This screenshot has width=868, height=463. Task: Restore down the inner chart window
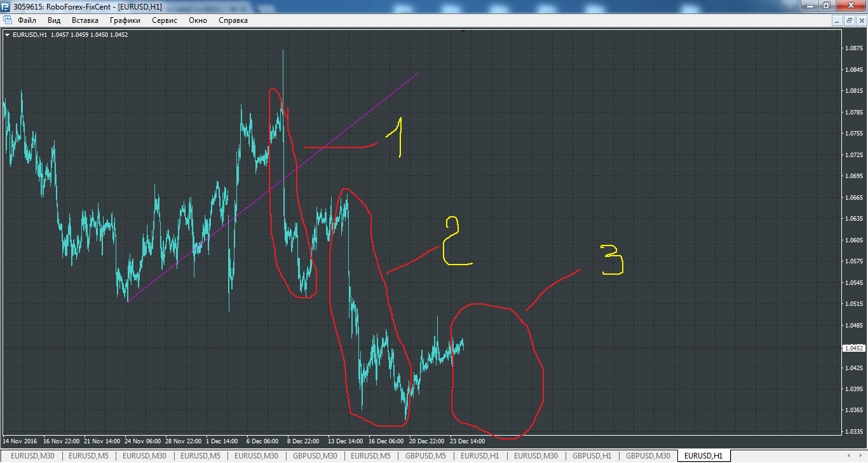850,20
